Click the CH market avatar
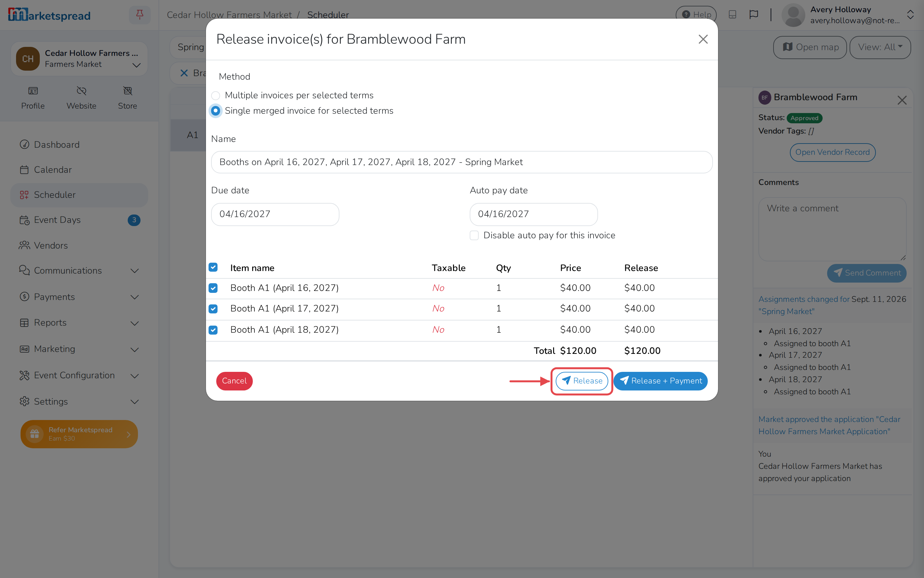The height and width of the screenshot is (578, 924). 28,59
